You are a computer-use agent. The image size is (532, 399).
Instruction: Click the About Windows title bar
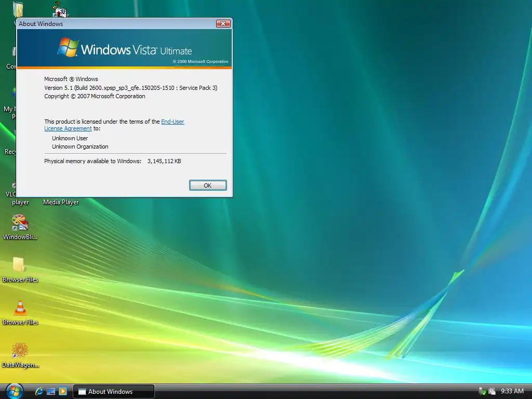(x=115, y=24)
